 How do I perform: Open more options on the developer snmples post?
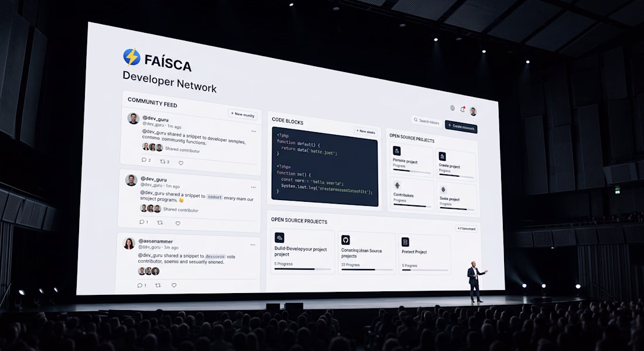click(x=254, y=132)
